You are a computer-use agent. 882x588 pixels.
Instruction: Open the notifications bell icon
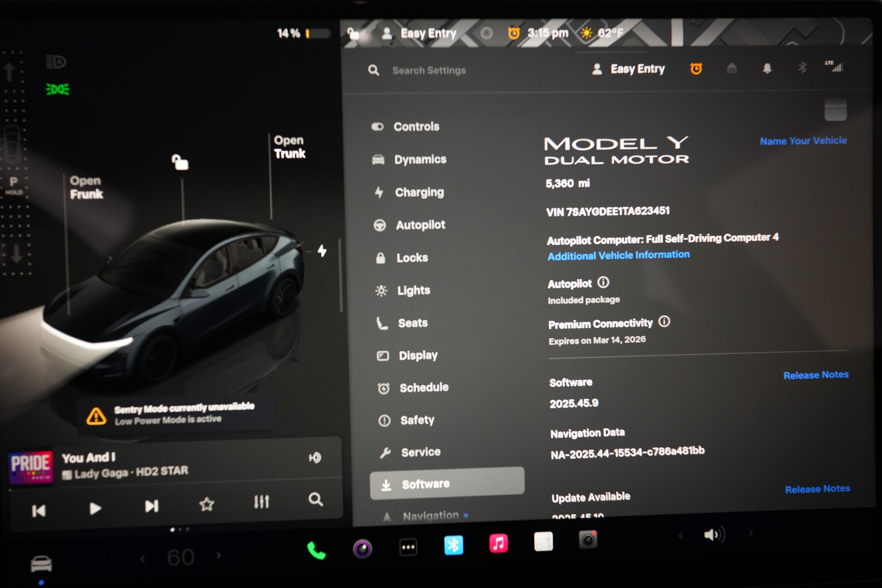click(x=767, y=69)
